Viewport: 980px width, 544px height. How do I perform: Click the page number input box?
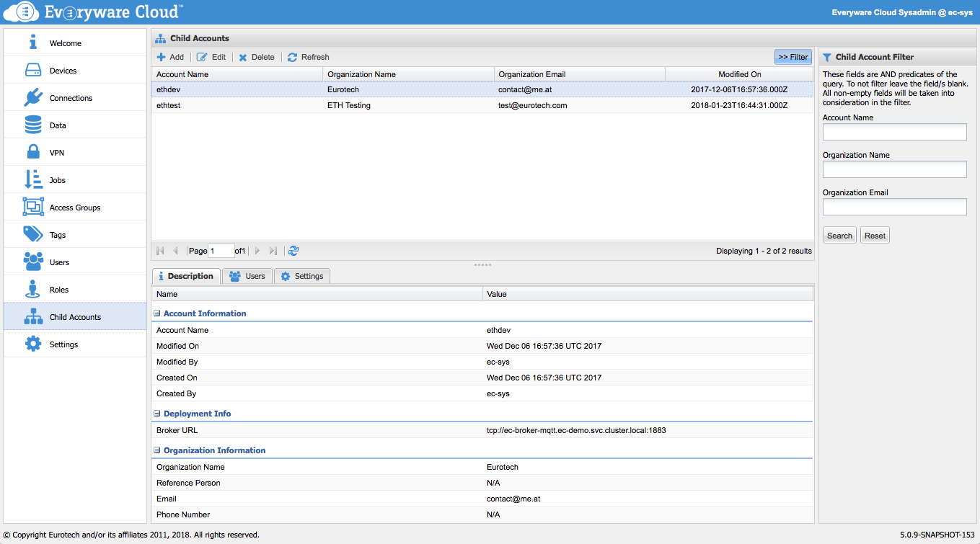point(221,251)
